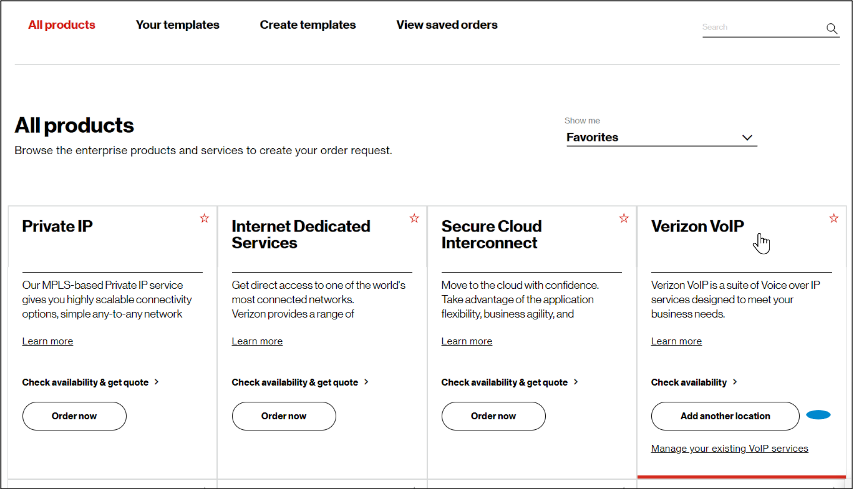Click the search magnifier icon
Viewport: 853px width, 489px height.
pyautogui.click(x=832, y=29)
